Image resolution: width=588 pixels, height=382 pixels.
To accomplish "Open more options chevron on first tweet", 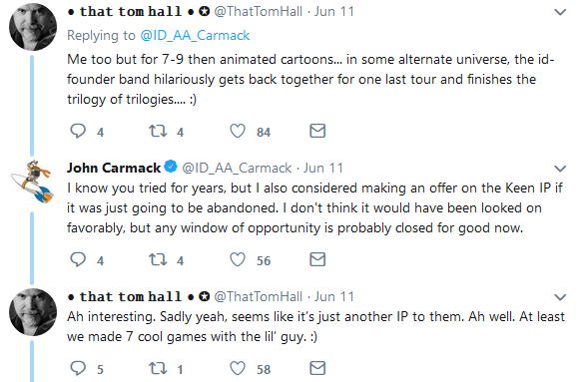I will pos(560,12).
